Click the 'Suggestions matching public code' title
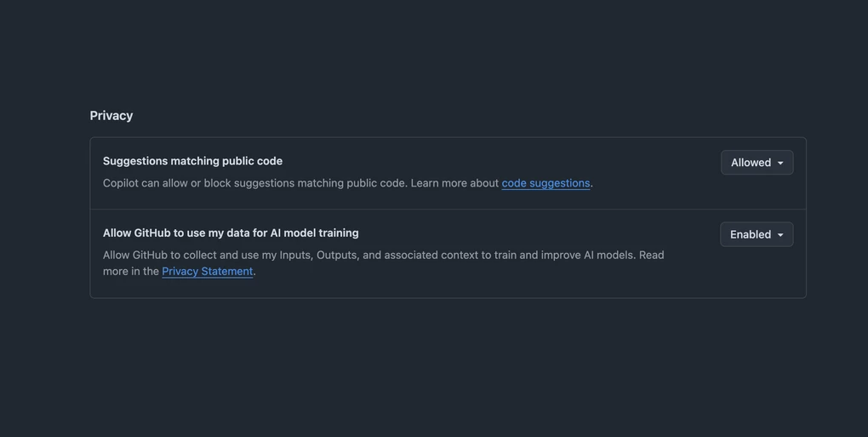868x437 pixels. (x=192, y=161)
